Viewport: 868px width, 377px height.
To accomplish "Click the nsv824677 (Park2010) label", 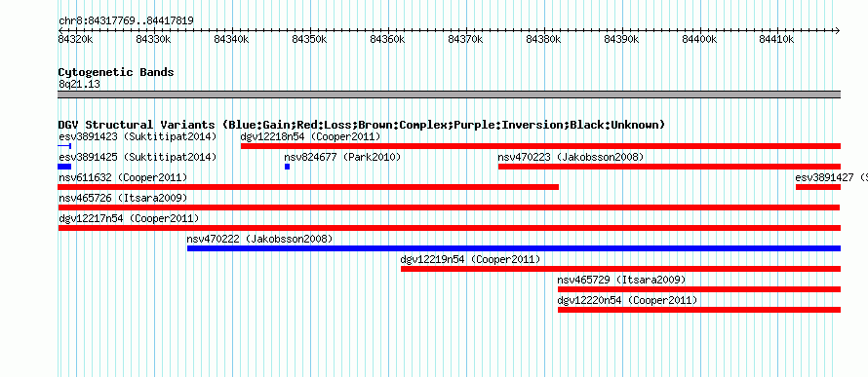I will click(x=342, y=157).
